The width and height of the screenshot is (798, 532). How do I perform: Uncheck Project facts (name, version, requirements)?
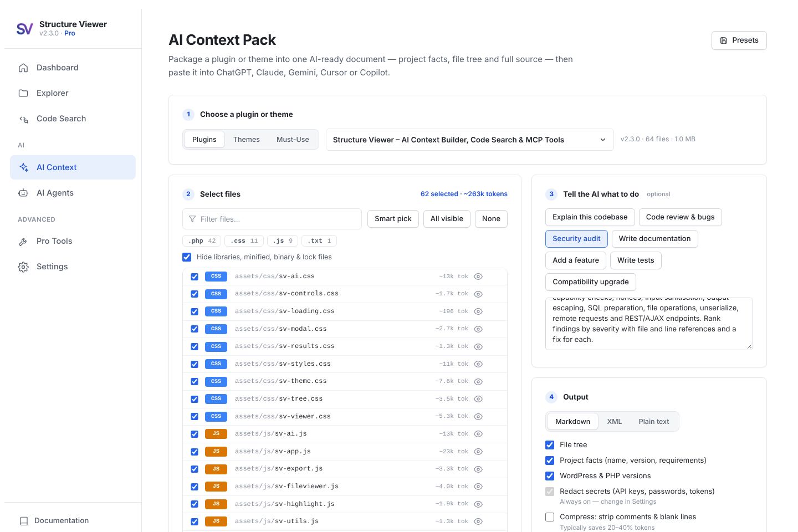pyautogui.click(x=550, y=461)
